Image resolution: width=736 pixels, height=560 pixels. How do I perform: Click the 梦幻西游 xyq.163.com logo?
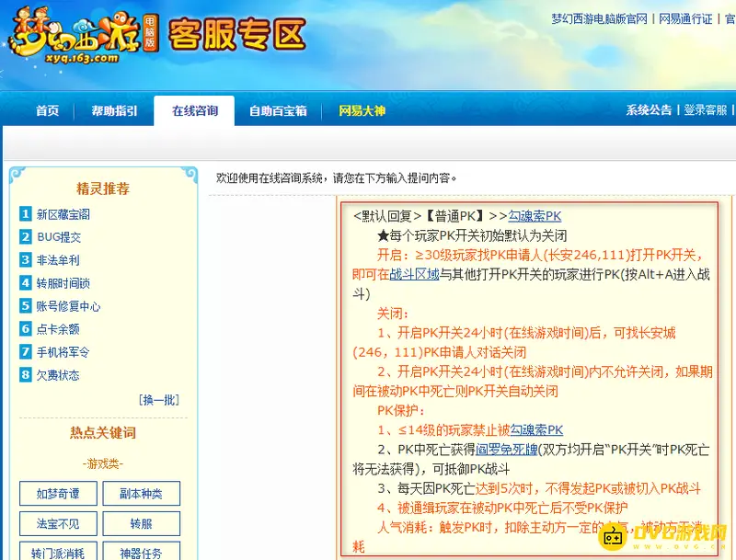(84, 35)
